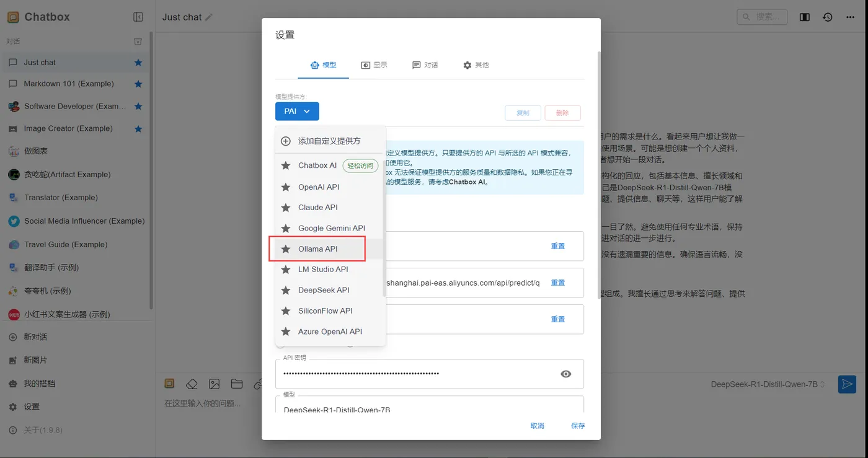Click the star icon for SiliconFlow API
The image size is (868, 458).
[x=286, y=311]
